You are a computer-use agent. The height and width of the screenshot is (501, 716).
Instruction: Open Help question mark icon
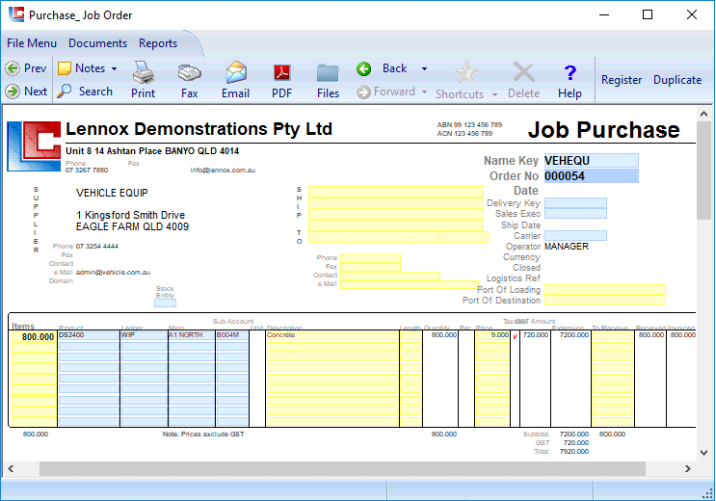point(570,73)
